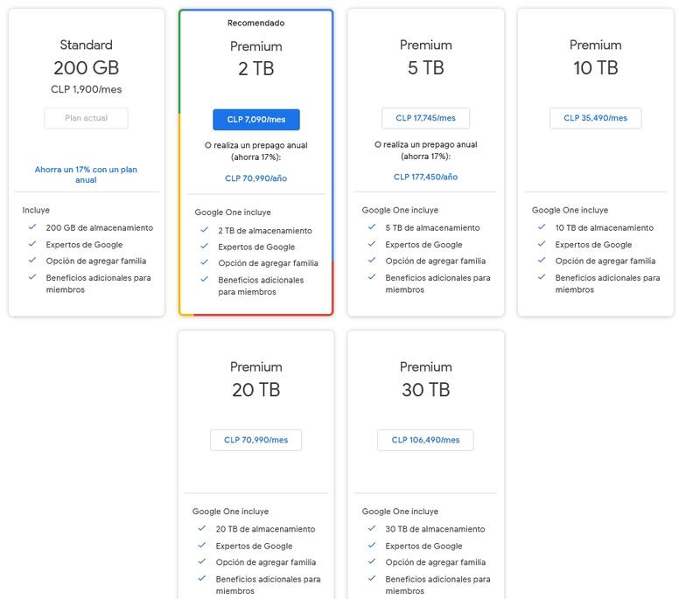700x599 pixels.
Task: Open the CLP 70,990/año annual prepay link
Action: click(x=255, y=178)
